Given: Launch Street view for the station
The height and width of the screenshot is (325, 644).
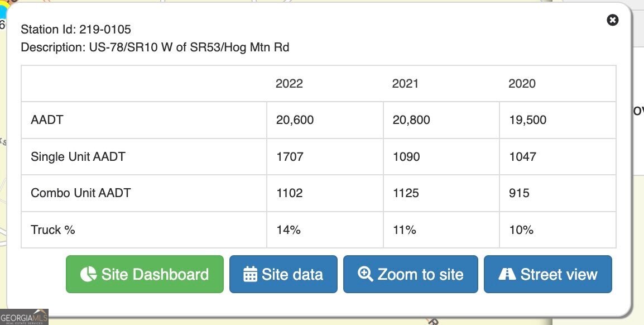Looking at the screenshot, I should point(548,274).
